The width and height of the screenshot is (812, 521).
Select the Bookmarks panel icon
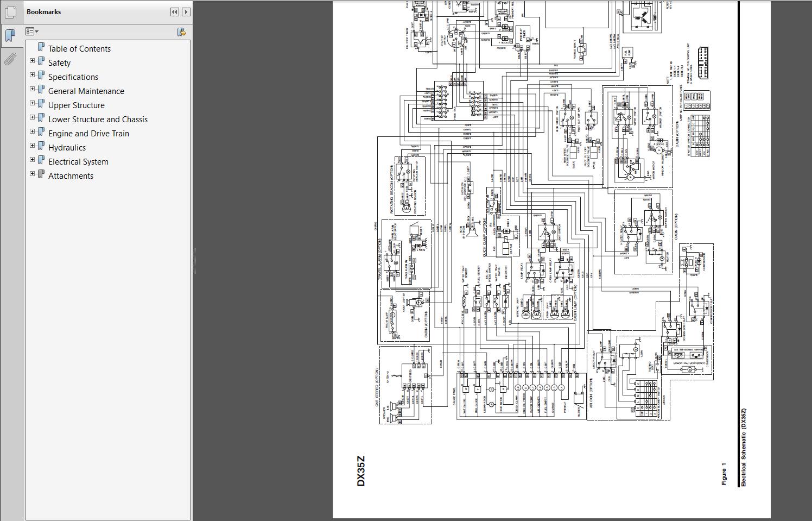(x=10, y=36)
